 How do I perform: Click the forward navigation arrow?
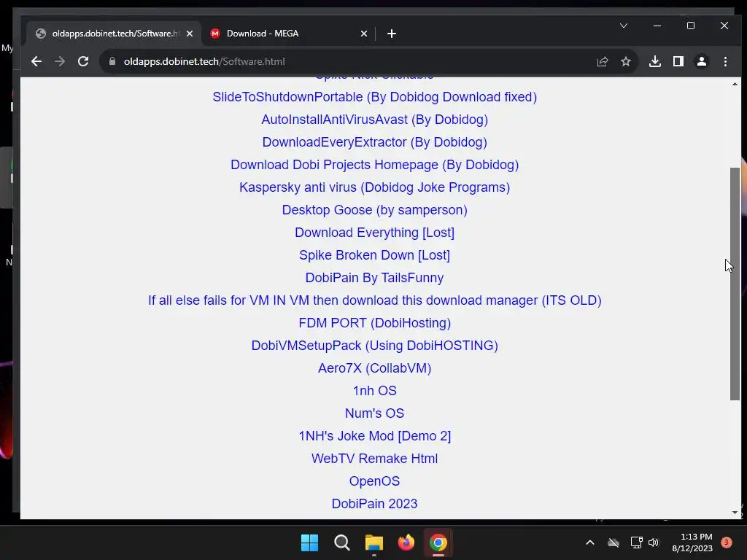pyautogui.click(x=60, y=61)
